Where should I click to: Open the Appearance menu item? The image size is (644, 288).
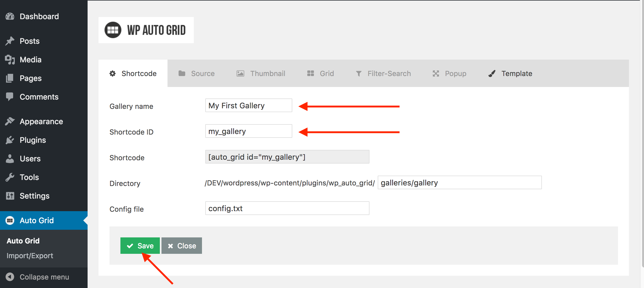(x=44, y=121)
